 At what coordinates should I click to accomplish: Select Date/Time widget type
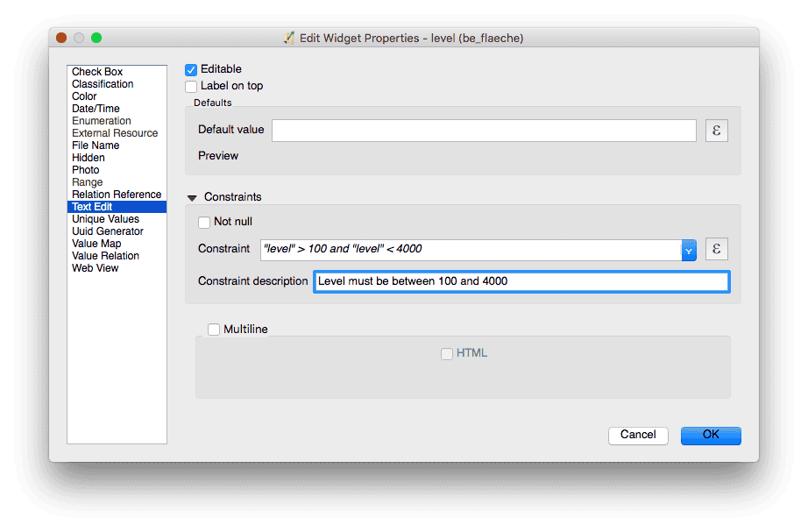96,109
